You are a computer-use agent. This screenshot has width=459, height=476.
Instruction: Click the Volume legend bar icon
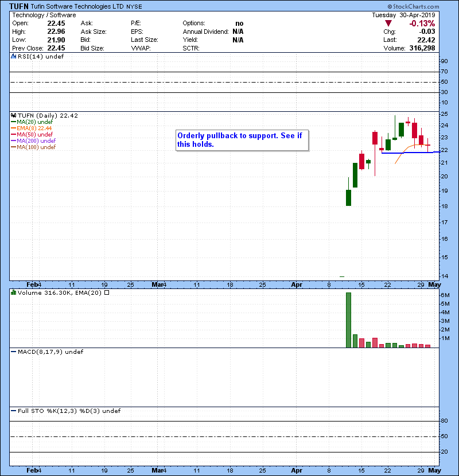(13, 292)
